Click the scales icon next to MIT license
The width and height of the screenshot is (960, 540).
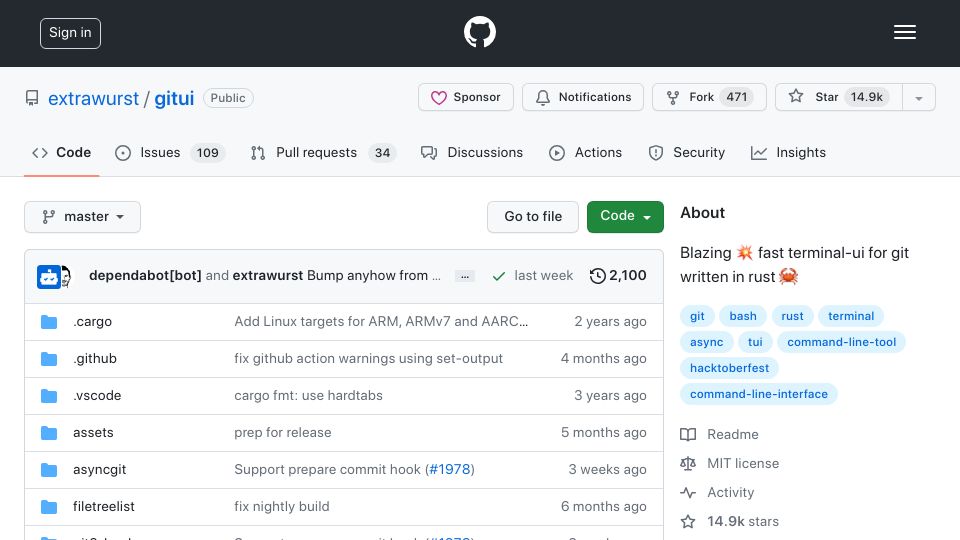[x=688, y=463]
